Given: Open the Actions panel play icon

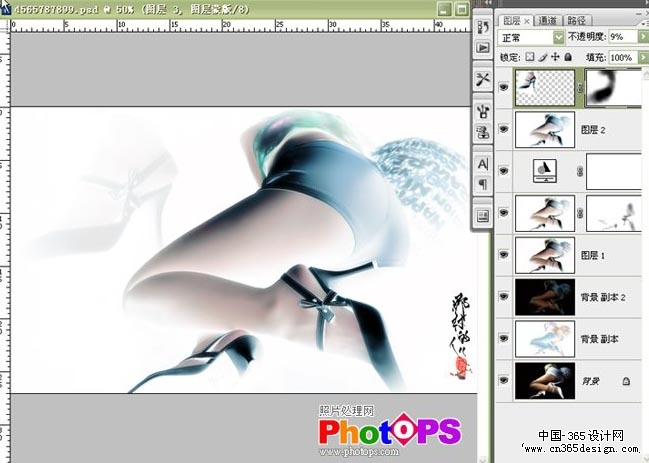Looking at the screenshot, I should click(x=483, y=48).
